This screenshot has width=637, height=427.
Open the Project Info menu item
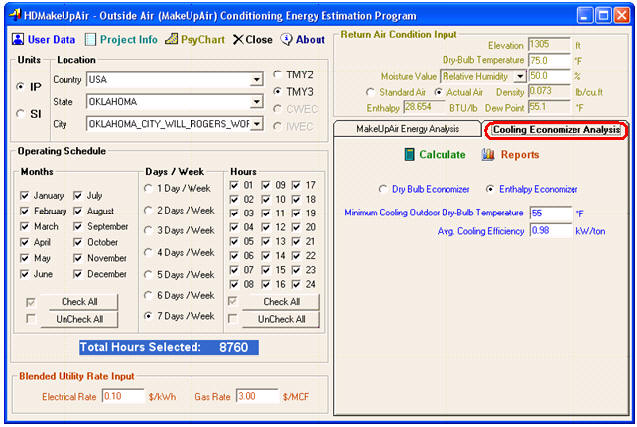(129, 40)
